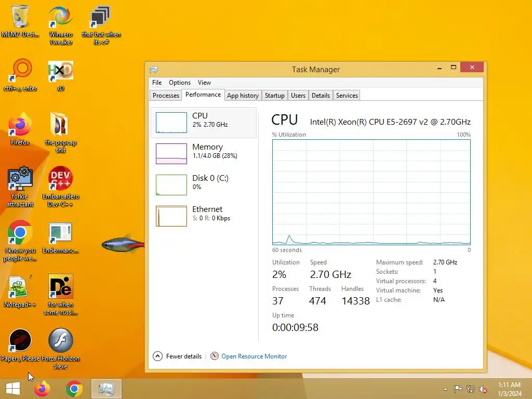Maximize the Task Manager window
Image resolution: width=532 pixels, height=399 pixels.
point(453,68)
